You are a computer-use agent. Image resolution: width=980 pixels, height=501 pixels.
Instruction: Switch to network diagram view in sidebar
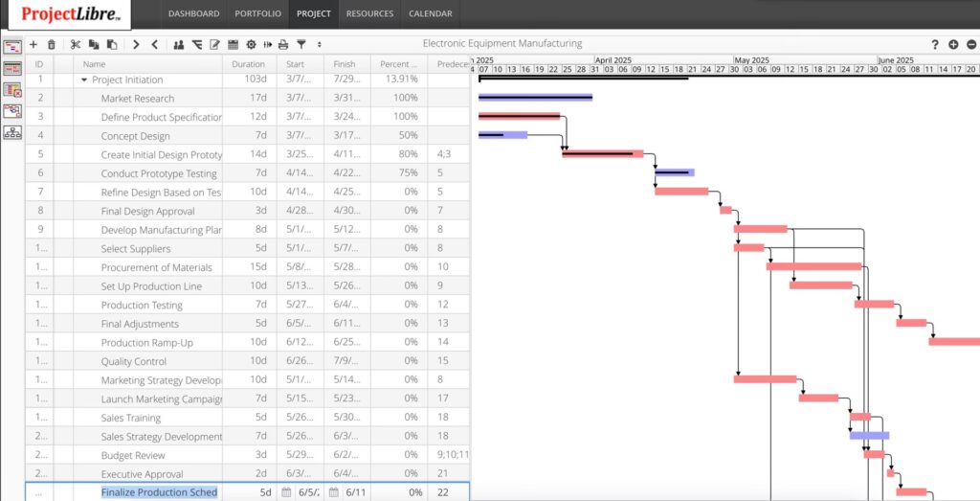tap(13, 132)
